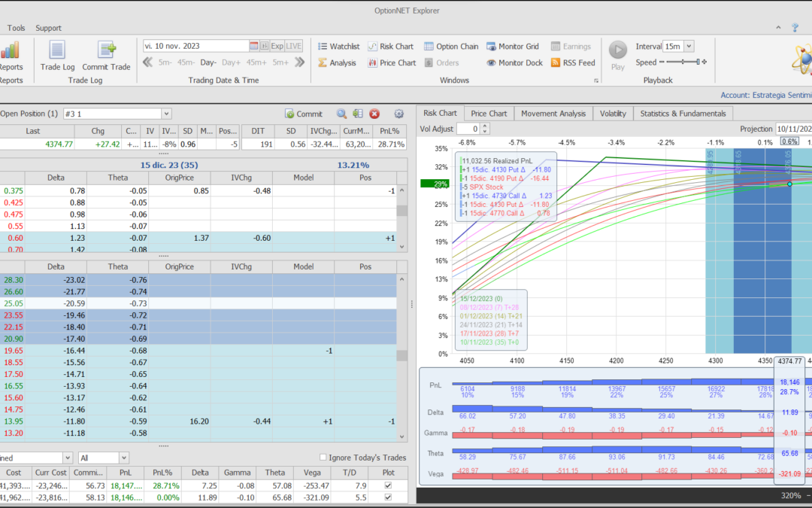
Task: Open the Watchlist window
Action: click(x=338, y=47)
